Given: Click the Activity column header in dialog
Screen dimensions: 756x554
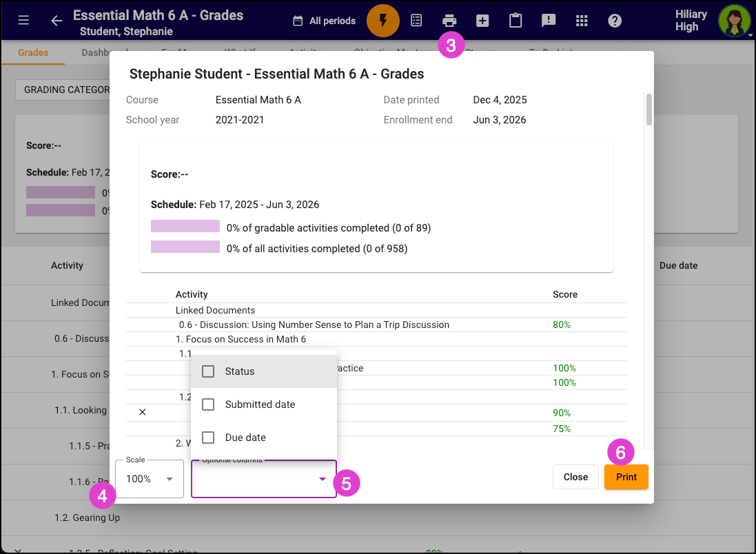Looking at the screenshot, I should pos(192,294).
